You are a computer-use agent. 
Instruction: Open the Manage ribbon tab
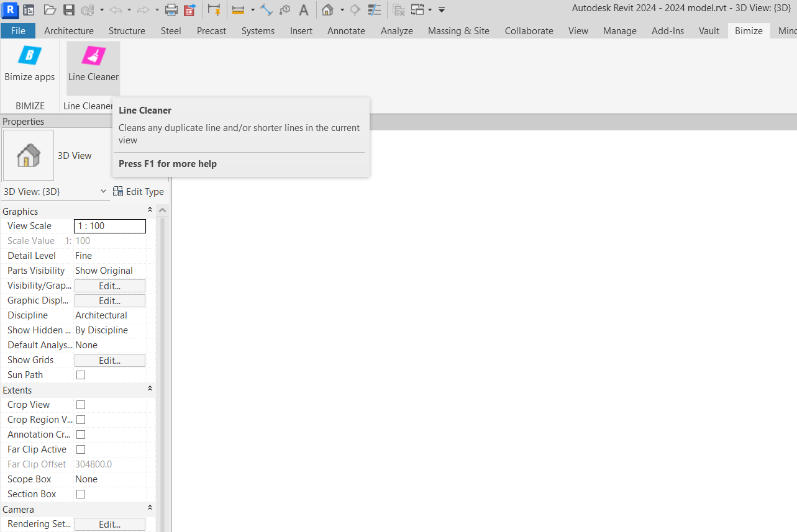point(620,31)
